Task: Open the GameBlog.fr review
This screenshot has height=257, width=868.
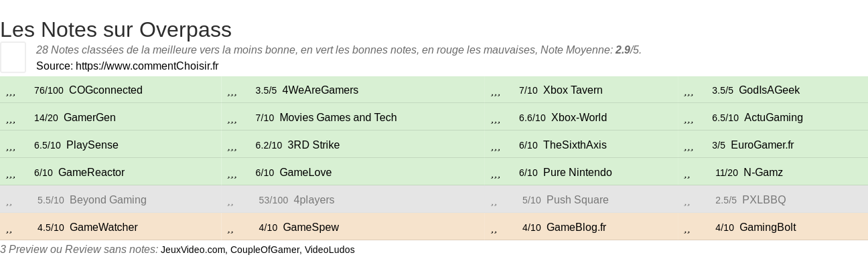Action: coord(576,228)
